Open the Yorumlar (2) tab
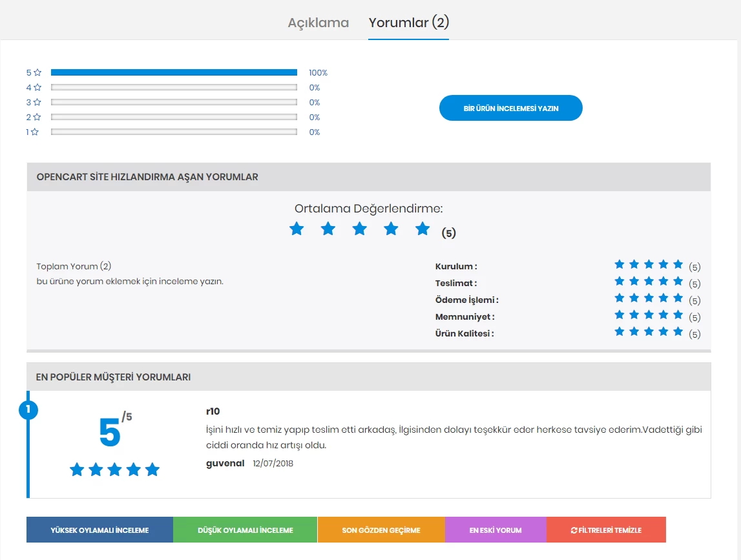The image size is (741, 560). pyautogui.click(x=408, y=21)
